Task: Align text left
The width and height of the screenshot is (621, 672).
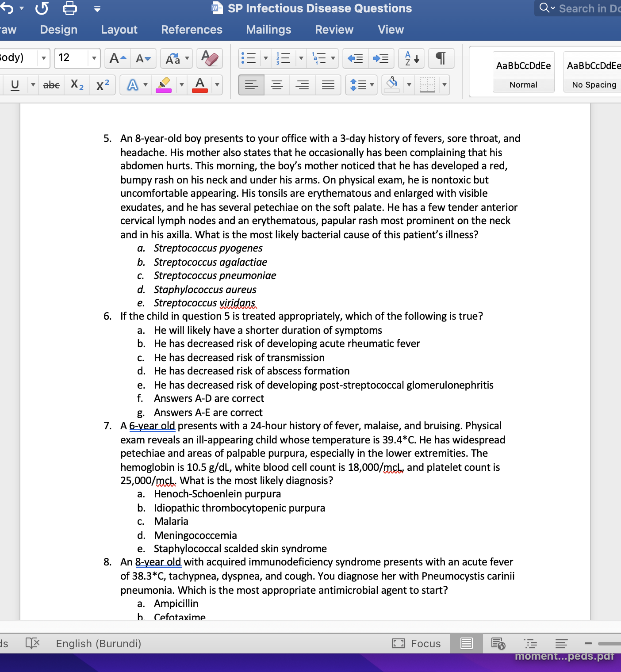Action: pos(251,85)
